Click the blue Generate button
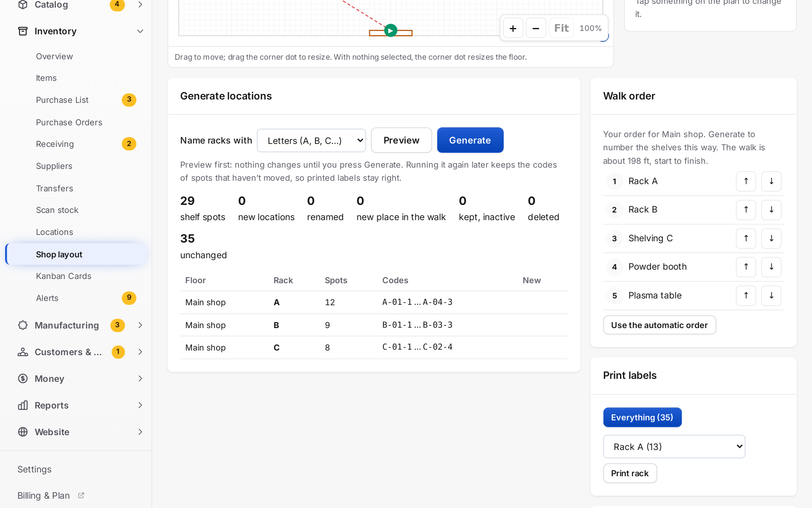The height and width of the screenshot is (508, 812). pos(470,140)
